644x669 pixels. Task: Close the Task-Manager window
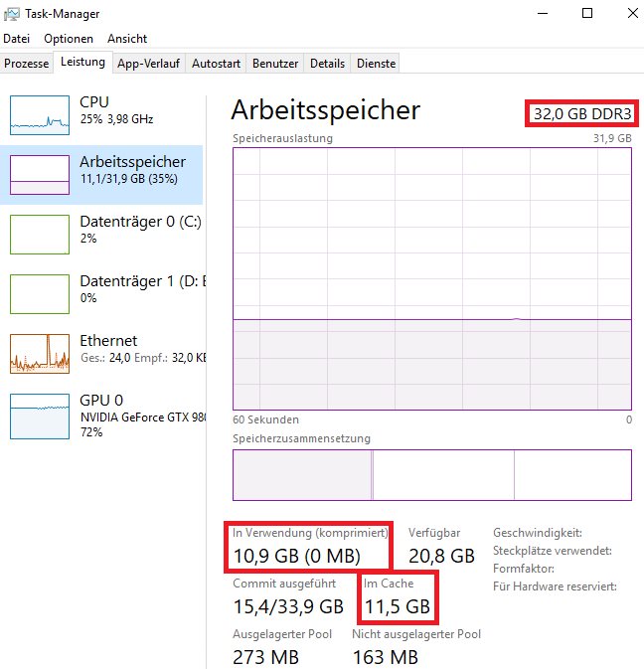tap(632, 14)
